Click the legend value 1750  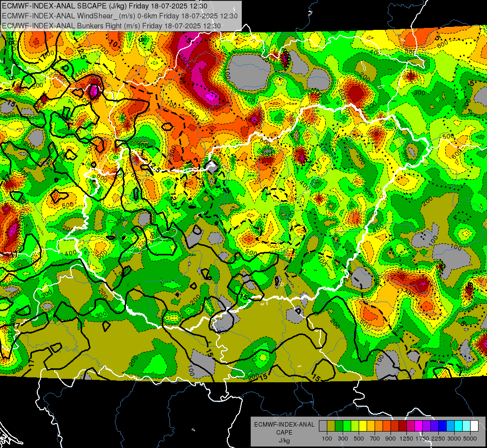click(x=422, y=439)
